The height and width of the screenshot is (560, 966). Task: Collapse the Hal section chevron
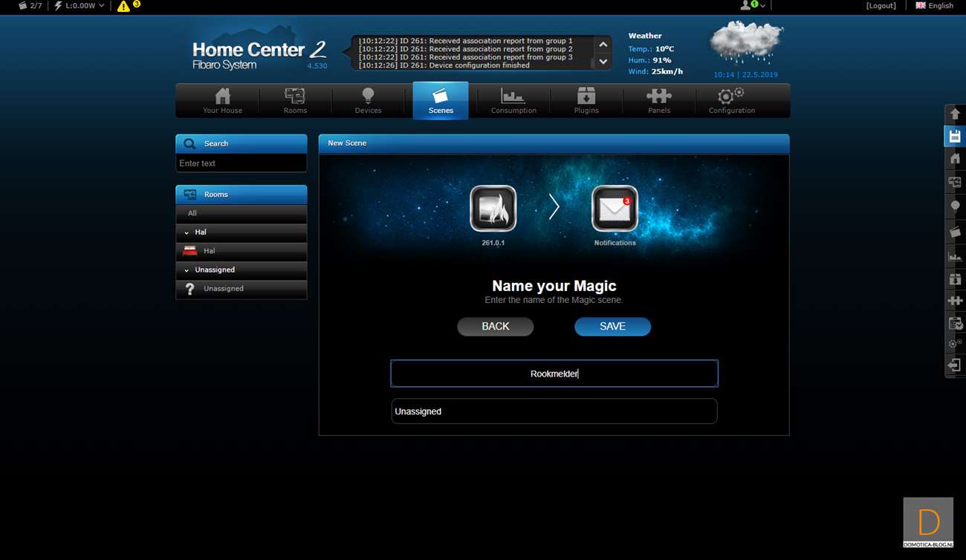click(187, 232)
